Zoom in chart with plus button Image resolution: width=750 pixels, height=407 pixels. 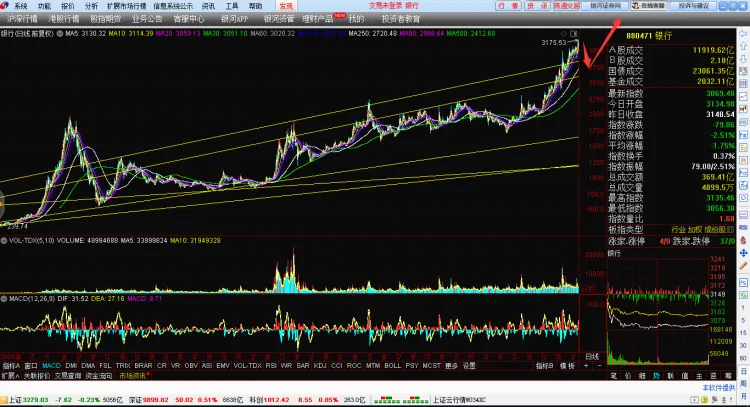coord(586,365)
